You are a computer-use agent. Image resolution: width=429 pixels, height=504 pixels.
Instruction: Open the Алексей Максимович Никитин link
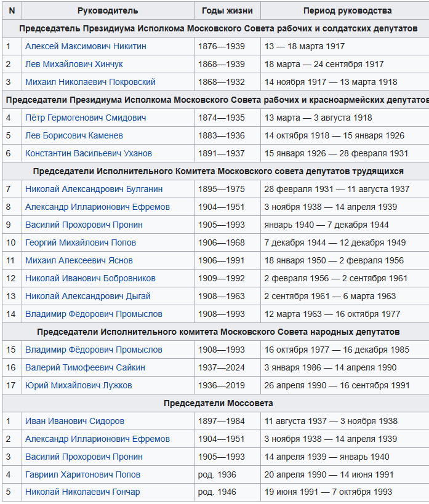(86, 46)
